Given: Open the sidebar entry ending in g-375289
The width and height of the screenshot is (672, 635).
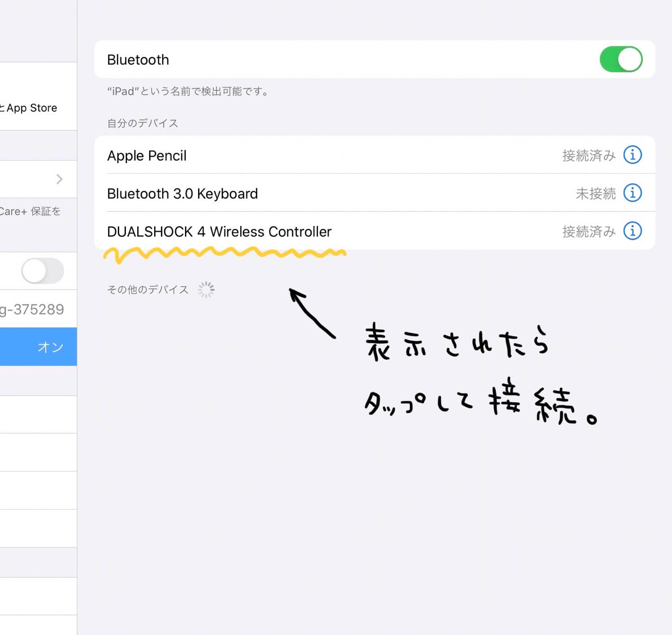Looking at the screenshot, I should tap(39, 309).
